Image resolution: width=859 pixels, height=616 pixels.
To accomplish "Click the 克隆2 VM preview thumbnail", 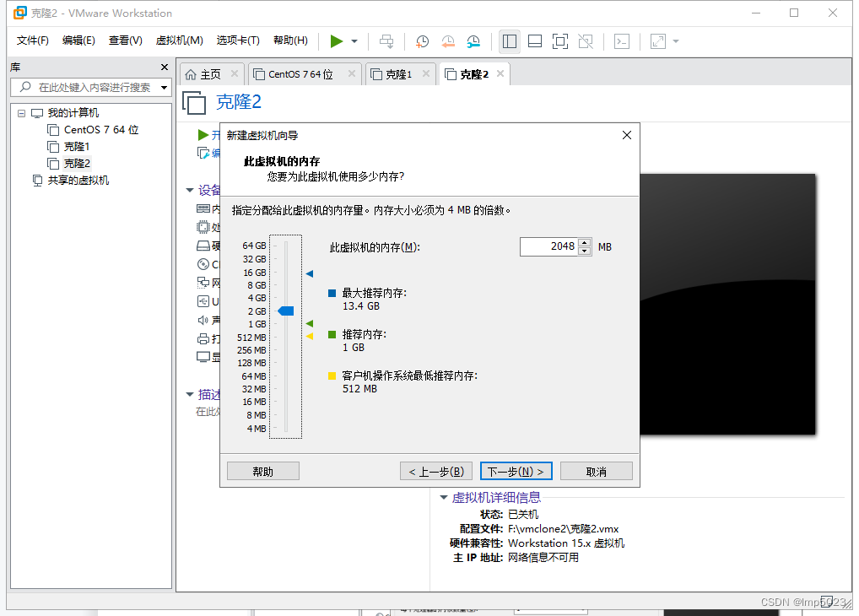I will click(x=727, y=304).
